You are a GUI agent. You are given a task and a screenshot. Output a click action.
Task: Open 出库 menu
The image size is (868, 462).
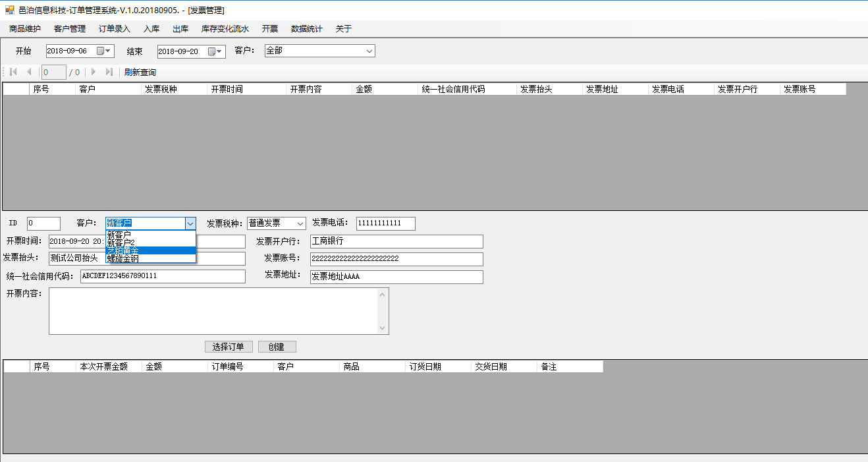180,29
